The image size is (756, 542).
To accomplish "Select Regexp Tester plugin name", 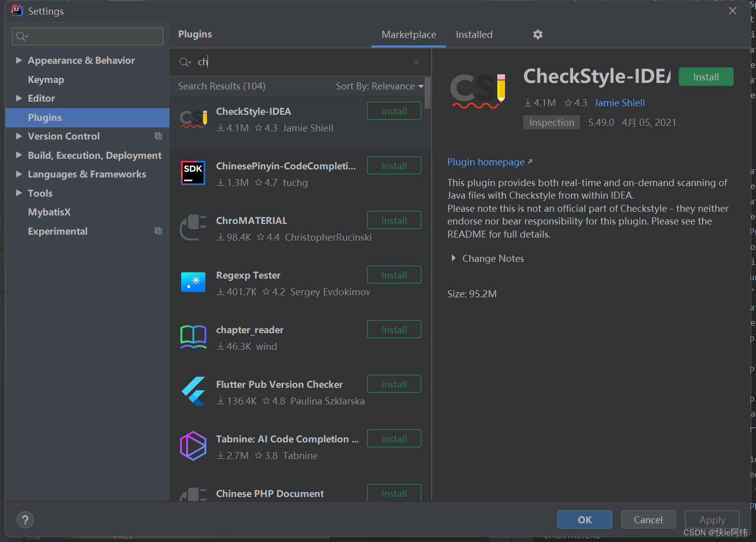I will point(248,275).
